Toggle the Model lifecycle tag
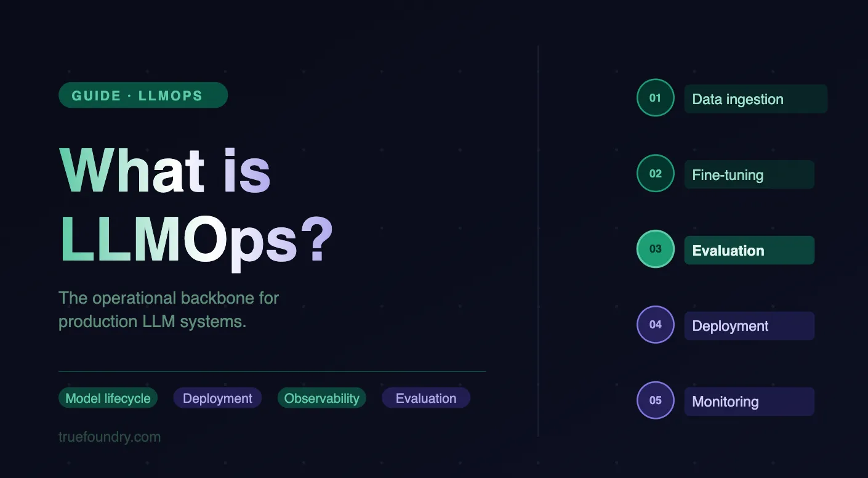The height and width of the screenshot is (478, 868). [x=108, y=398]
